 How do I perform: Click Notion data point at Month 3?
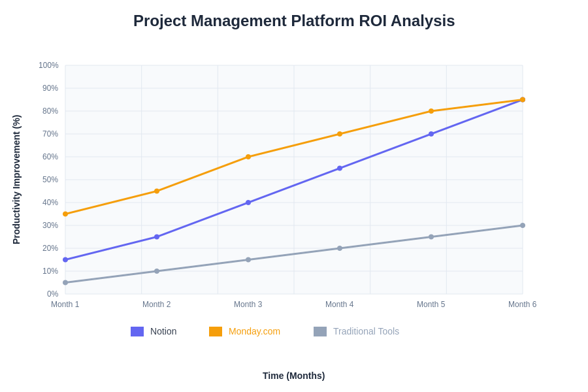tap(248, 203)
